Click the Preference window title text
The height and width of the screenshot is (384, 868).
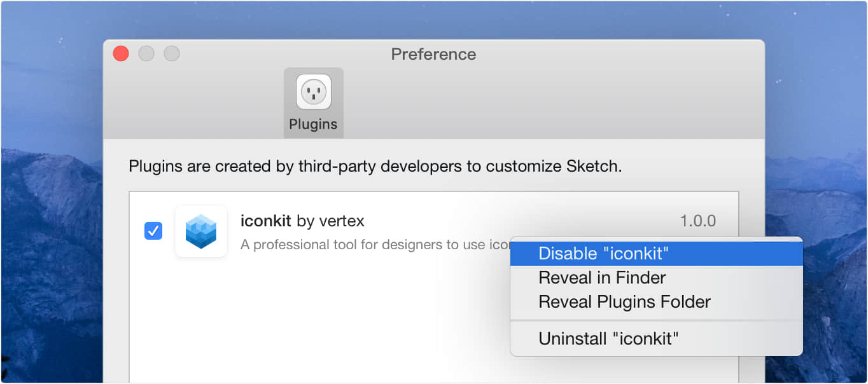433,54
